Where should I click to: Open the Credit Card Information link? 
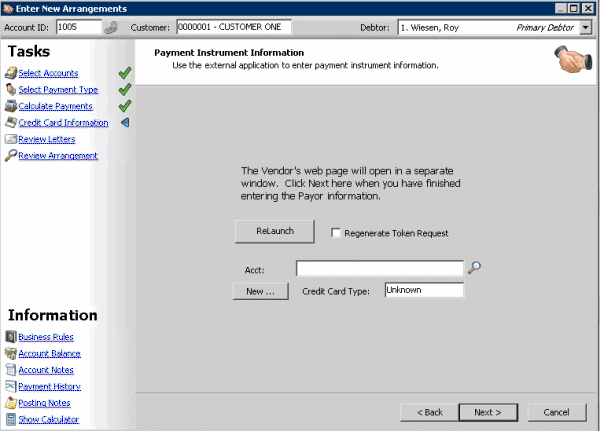pos(63,122)
